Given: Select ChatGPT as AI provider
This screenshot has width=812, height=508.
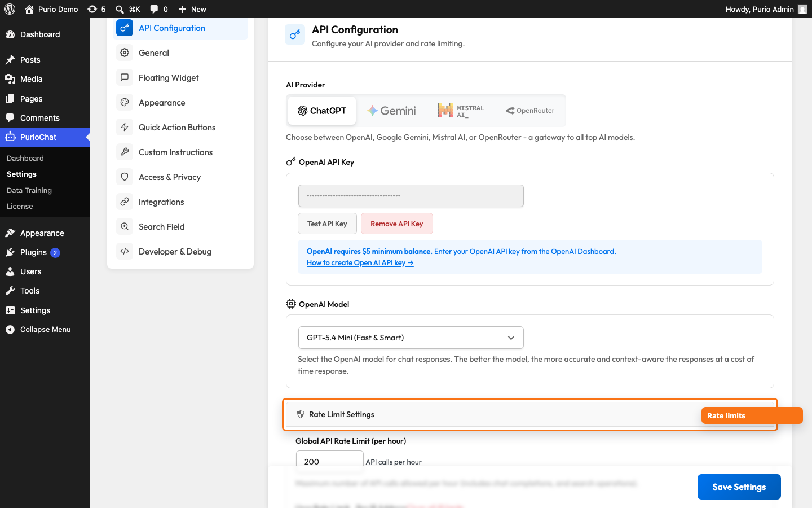Looking at the screenshot, I should pos(322,111).
